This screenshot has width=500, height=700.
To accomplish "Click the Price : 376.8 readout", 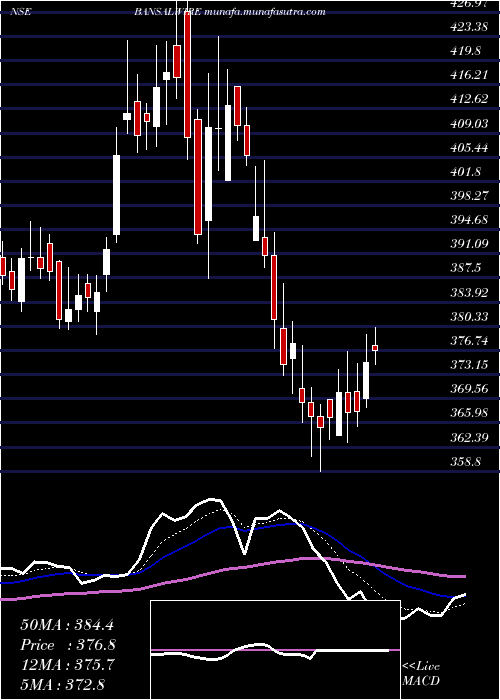I will (68, 645).
